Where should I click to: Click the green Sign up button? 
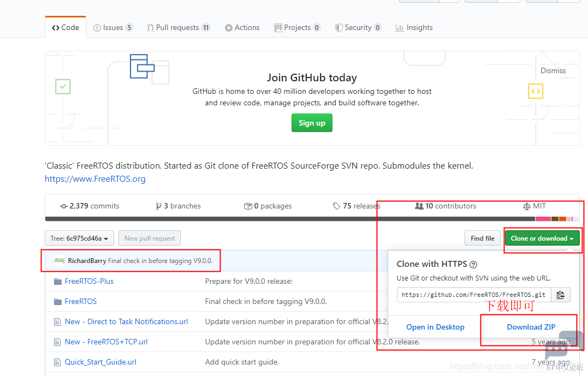coord(312,123)
